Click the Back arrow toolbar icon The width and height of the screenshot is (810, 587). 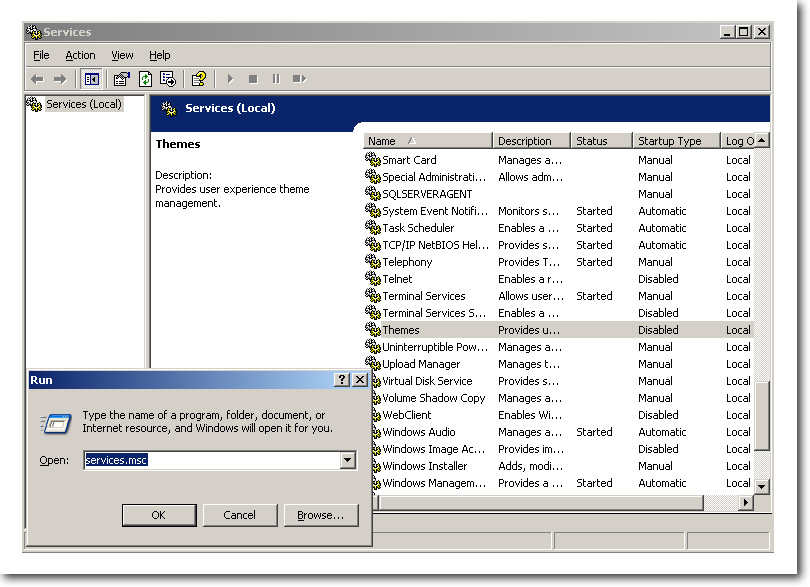click(37, 79)
